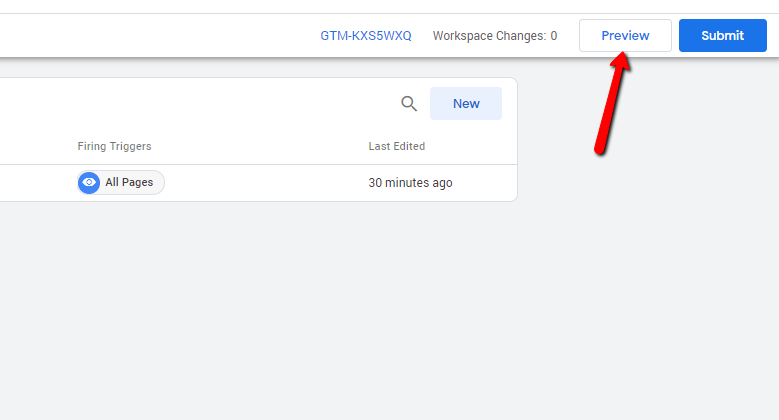Viewport: 779px width, 420px height.
Task: Open the All Pages trigger chip text
Action: pyautogui.click(x=129, y=183)
